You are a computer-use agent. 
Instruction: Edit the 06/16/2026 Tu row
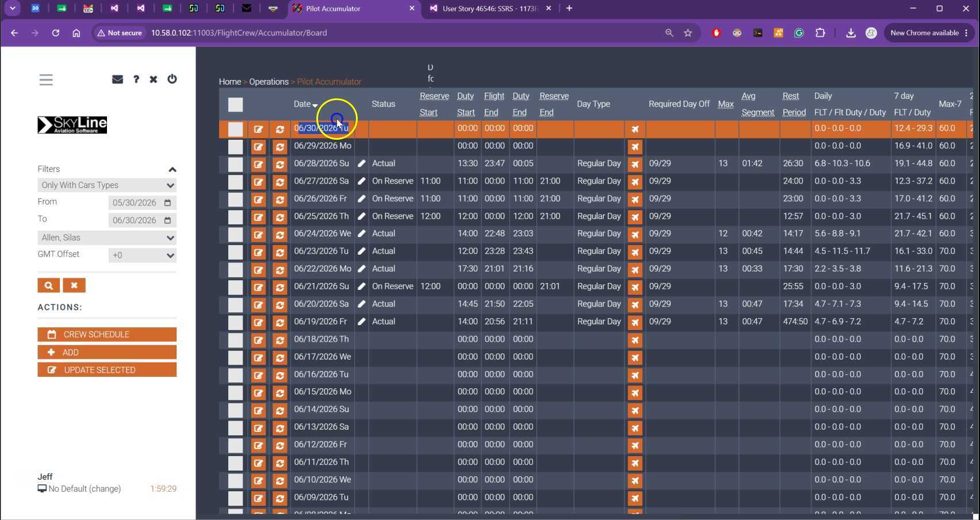pyautogui.click(x=258, y=375)
